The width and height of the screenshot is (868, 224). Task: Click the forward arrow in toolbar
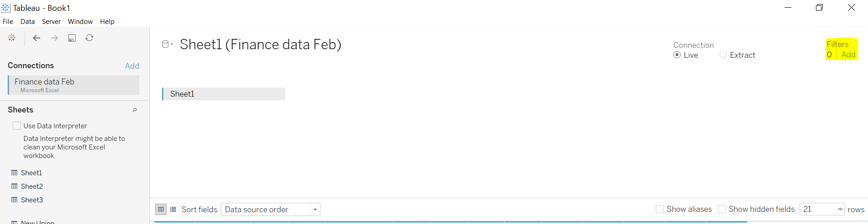click(54, 38)
